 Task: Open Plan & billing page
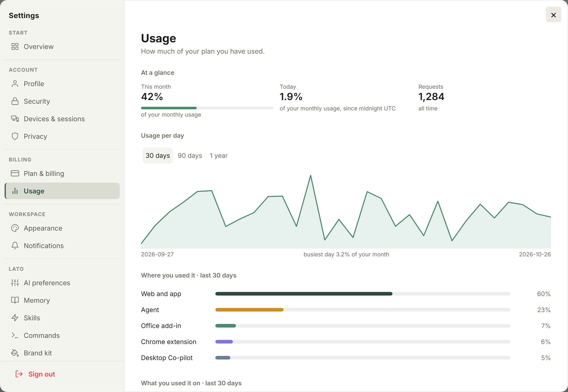[x=62, y=174]
